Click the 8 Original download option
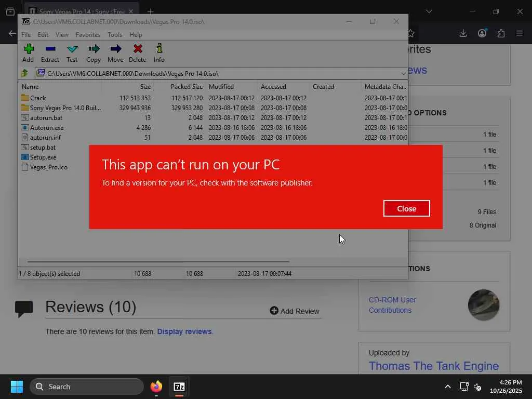The image size is (532, 399). tap(483, 225)
